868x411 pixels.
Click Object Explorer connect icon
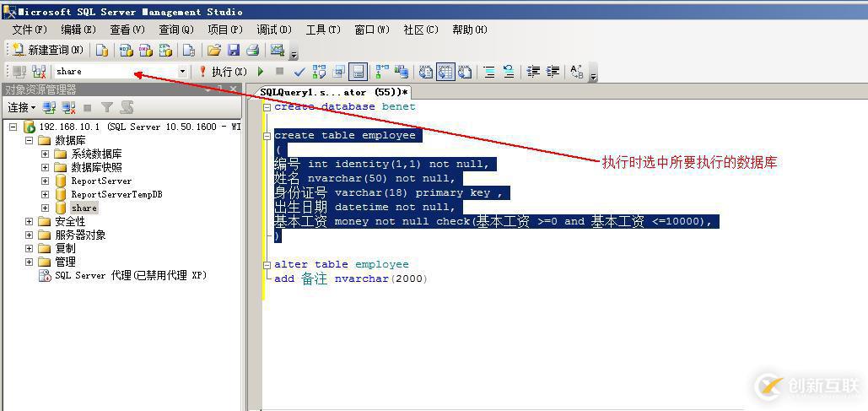coord(49,107)
